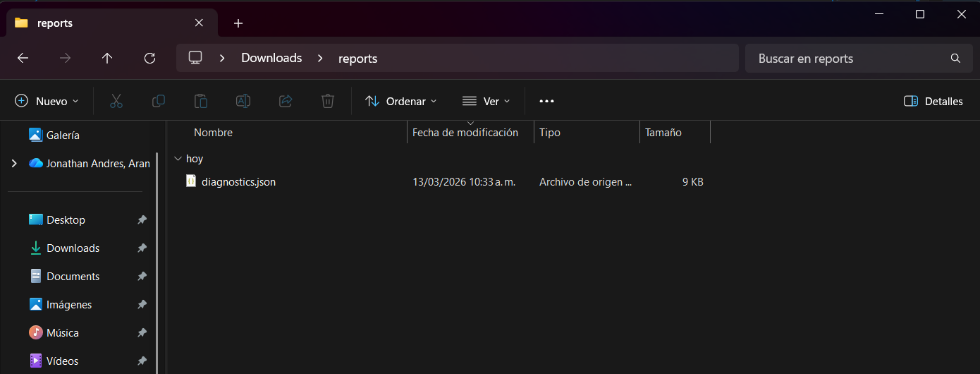The height and width of the screenshot is (374, 980).
Task: Collapse the hoy file group
Action: point(177,159)
